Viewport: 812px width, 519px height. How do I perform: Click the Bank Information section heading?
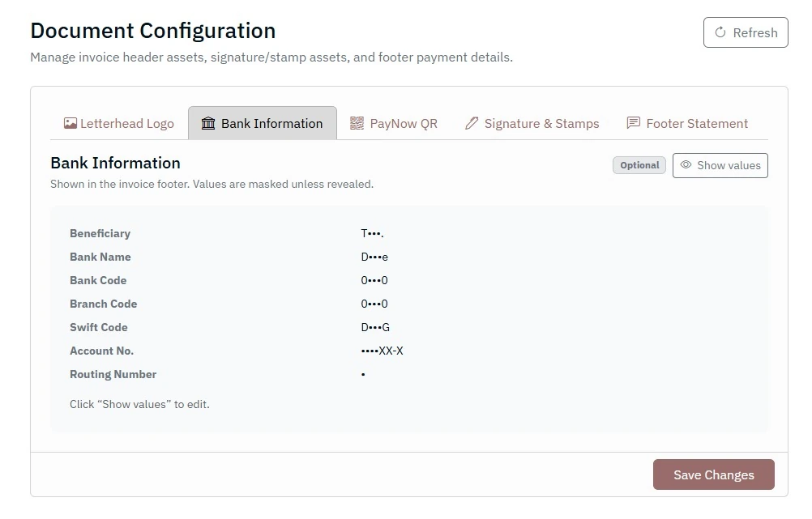pos(115,164)
